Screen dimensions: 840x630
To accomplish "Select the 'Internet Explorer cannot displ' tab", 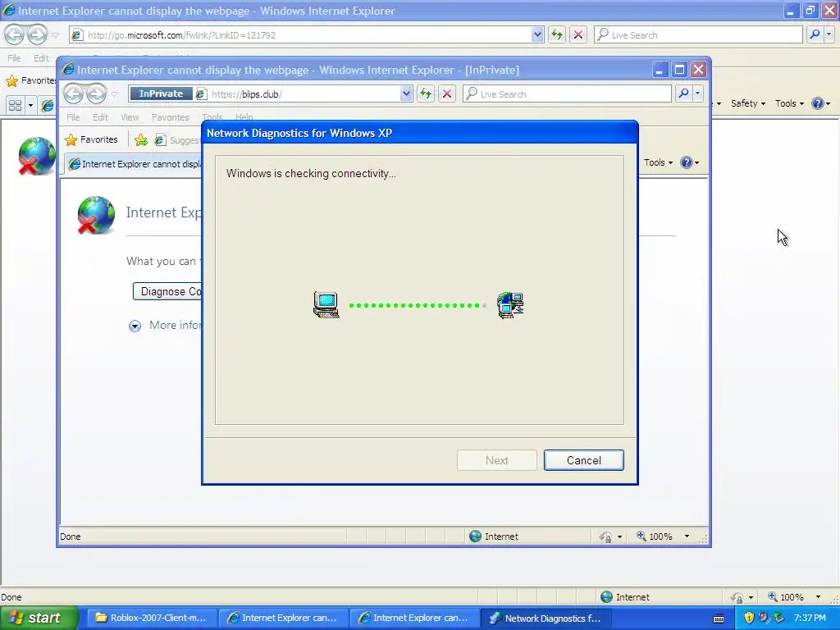I will [134, 164].
